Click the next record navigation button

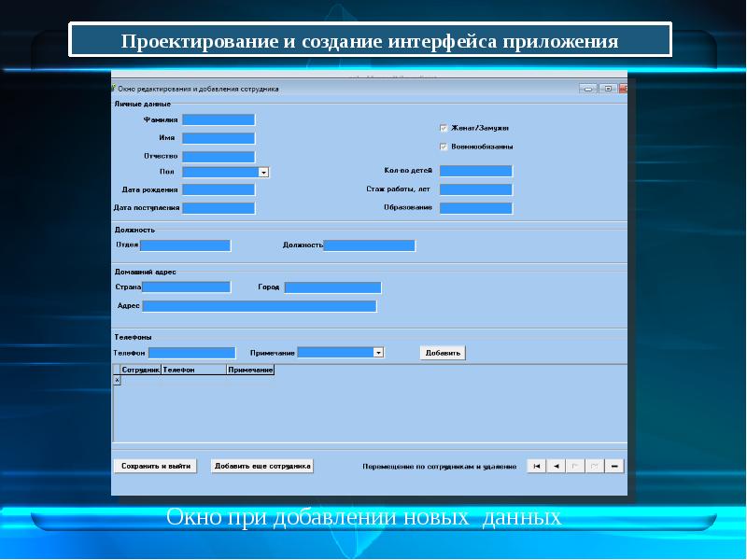click(576, 466)
